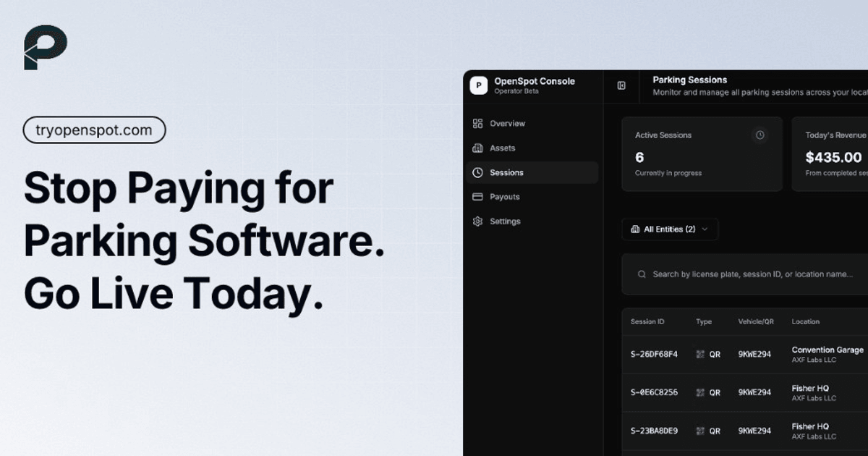Click the Vehicle/QR column header
868x456 pixels.
pyautogui.click(x=756, y=321)
